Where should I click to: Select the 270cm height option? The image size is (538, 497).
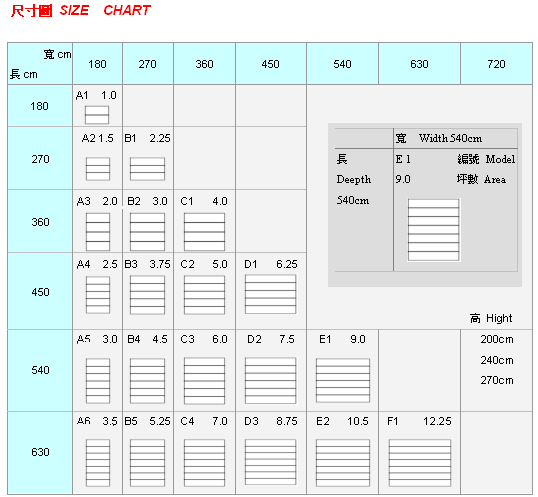pos(497,380)
